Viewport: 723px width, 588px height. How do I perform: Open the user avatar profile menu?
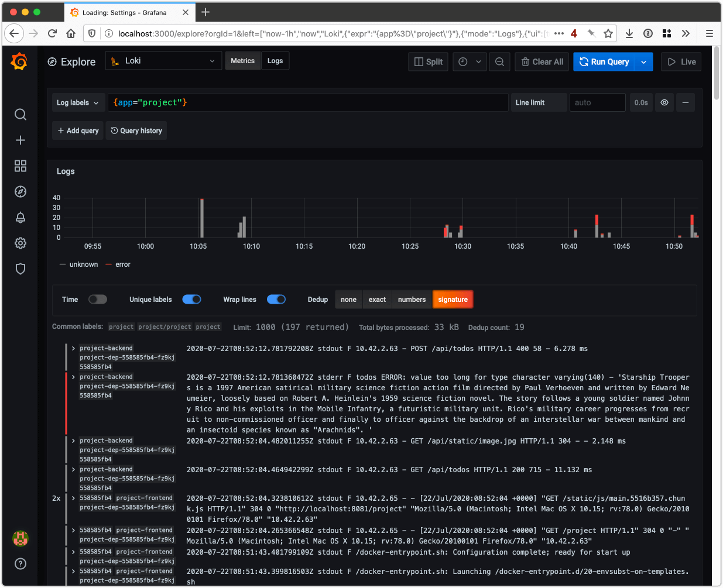click(x=20, y=538)
